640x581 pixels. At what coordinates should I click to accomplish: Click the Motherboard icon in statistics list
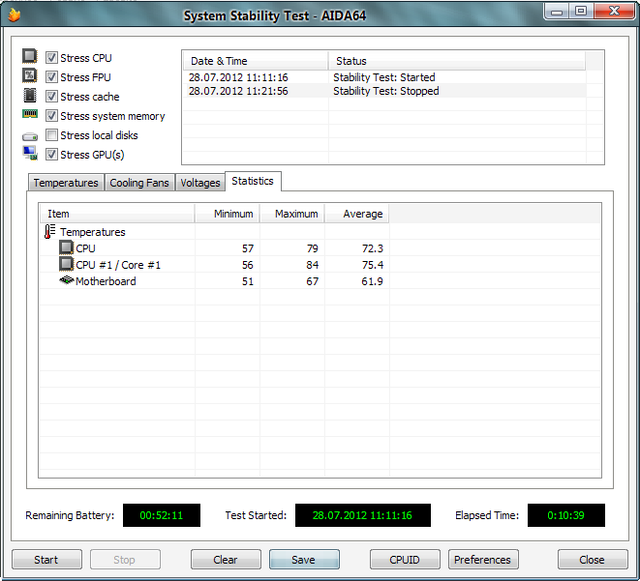coord(67,281)
